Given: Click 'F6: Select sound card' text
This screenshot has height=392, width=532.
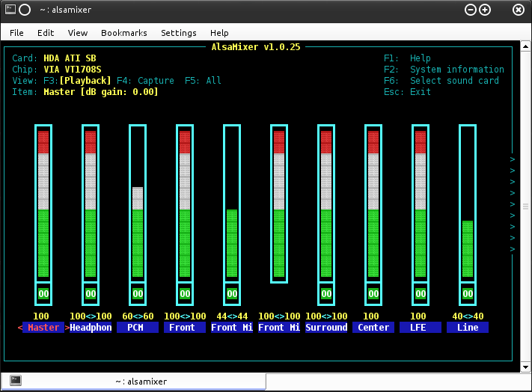Looking at the screenshot, I should [x=441, y=81].
